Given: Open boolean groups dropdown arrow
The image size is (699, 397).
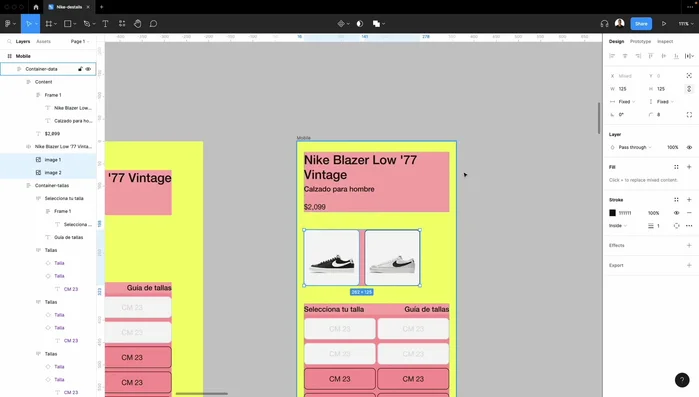Looking at the screenshot, I should click(x=383, y=24).
